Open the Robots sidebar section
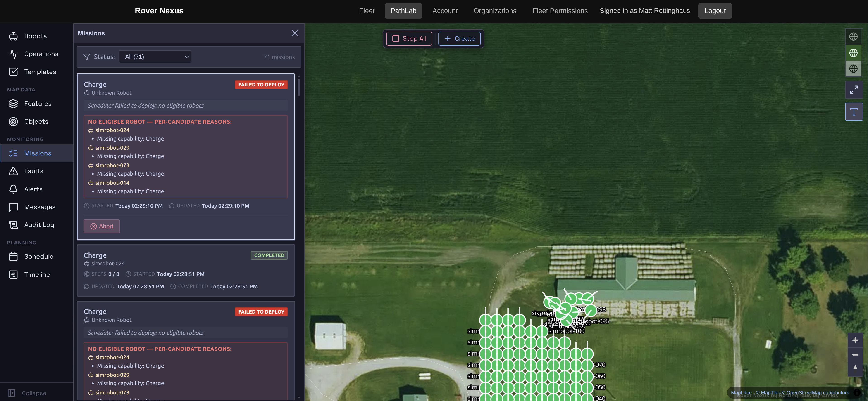 36,36
